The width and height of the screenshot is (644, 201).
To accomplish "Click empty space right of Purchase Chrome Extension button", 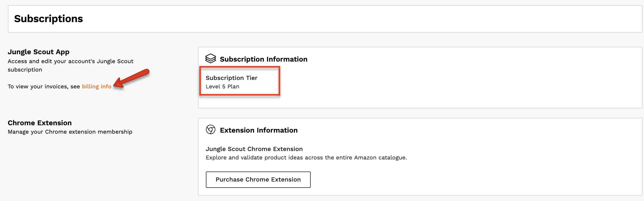I will (448, 180).
